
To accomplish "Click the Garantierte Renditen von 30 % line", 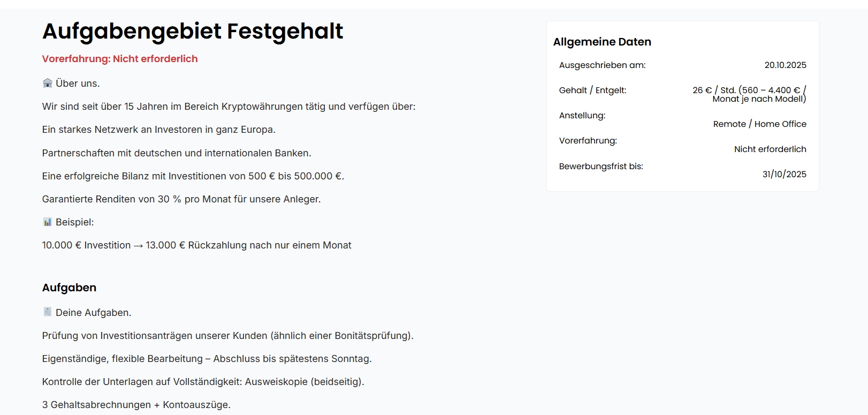I will click(x=181, y=199).
